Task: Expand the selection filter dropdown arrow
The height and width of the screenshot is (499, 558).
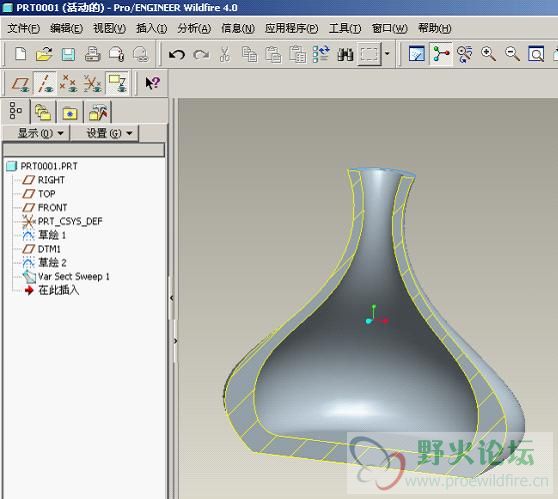Action: pyautogui.click(x=387, y=54)
